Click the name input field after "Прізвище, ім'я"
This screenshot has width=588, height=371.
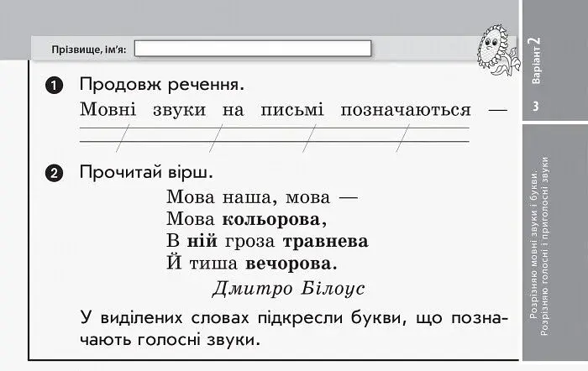[x=253, y=49]
